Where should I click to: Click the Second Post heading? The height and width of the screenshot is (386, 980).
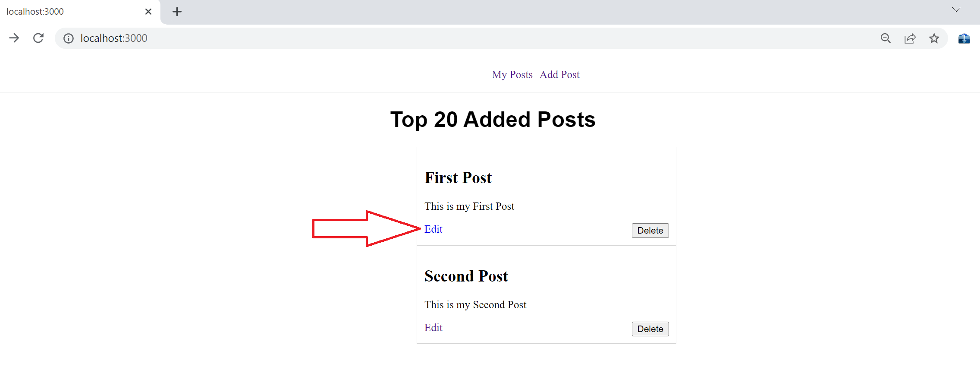[466, 276]
